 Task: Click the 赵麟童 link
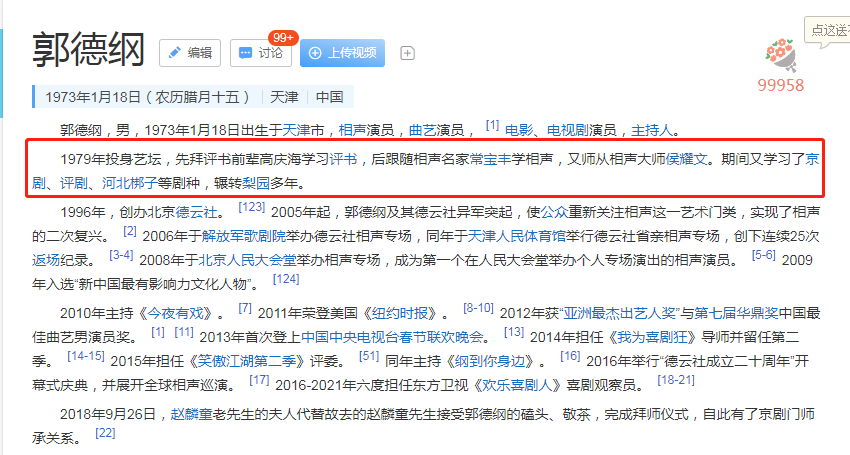coord(191,414)
